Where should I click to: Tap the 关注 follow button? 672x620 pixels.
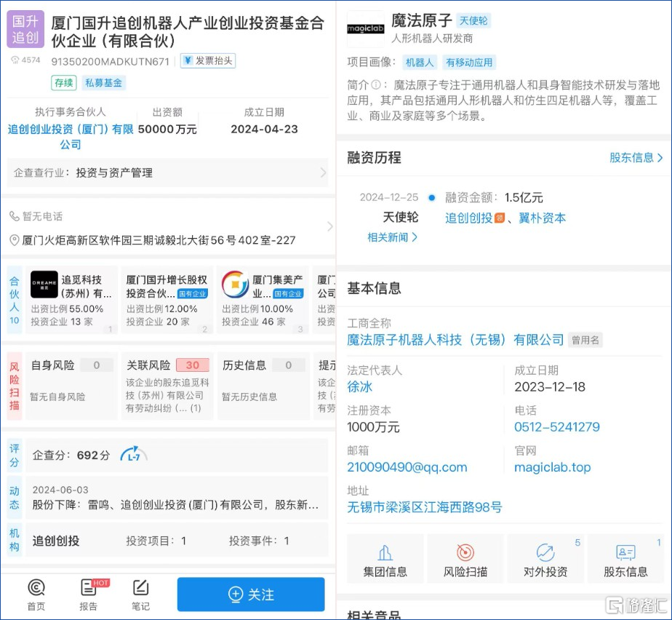(x=251, y=595)
